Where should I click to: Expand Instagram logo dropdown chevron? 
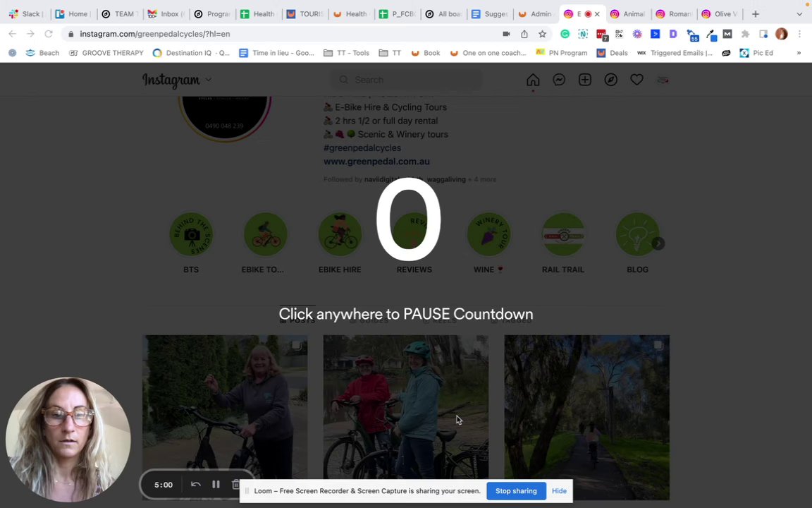tap(208, 80)
